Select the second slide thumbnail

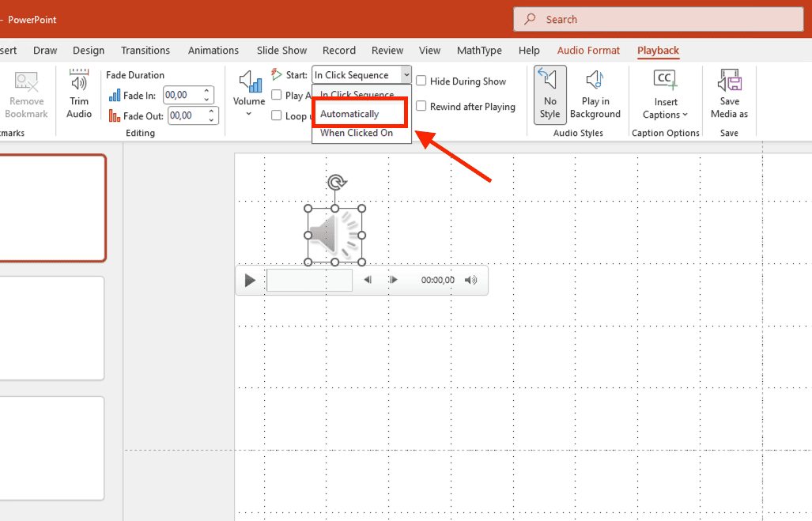51,328
